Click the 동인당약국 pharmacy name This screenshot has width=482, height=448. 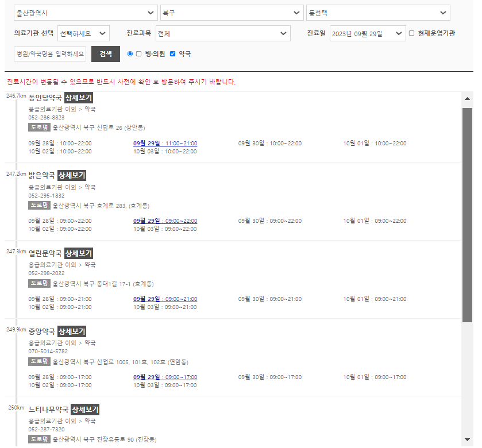[x=45, y=98]
